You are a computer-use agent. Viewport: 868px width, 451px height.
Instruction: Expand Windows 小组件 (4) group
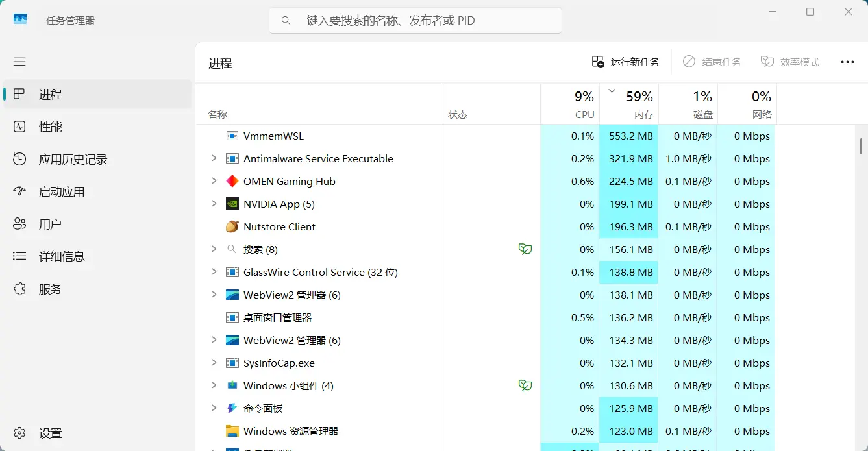(x=214, y=385)
